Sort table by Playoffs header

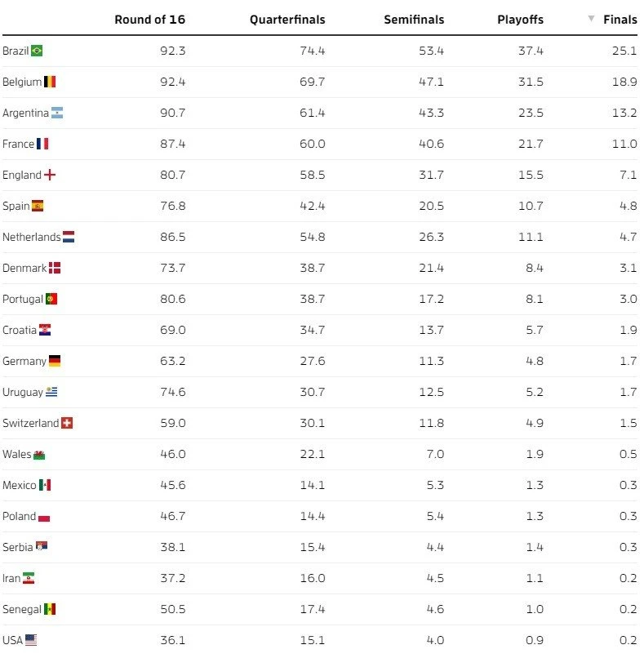[x=520, y=20]
